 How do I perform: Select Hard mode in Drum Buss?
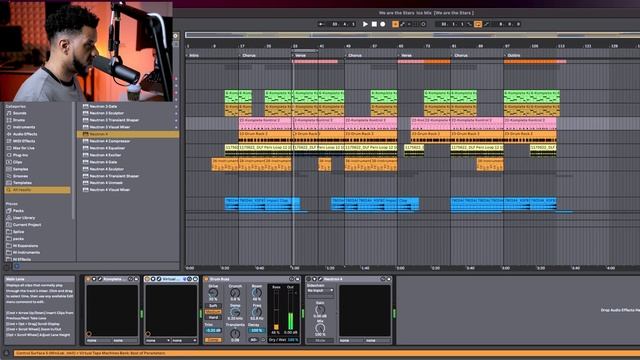[213, 317]
